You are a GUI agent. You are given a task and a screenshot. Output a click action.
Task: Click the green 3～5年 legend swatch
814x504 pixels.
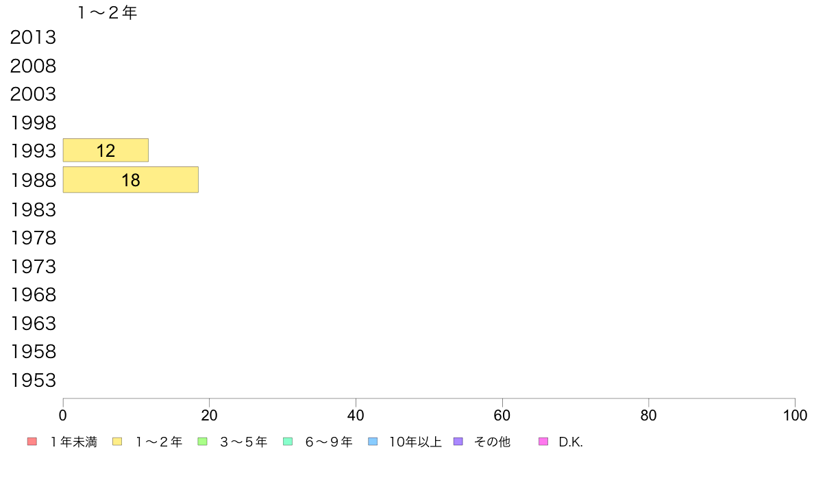[x=202, y=442]
